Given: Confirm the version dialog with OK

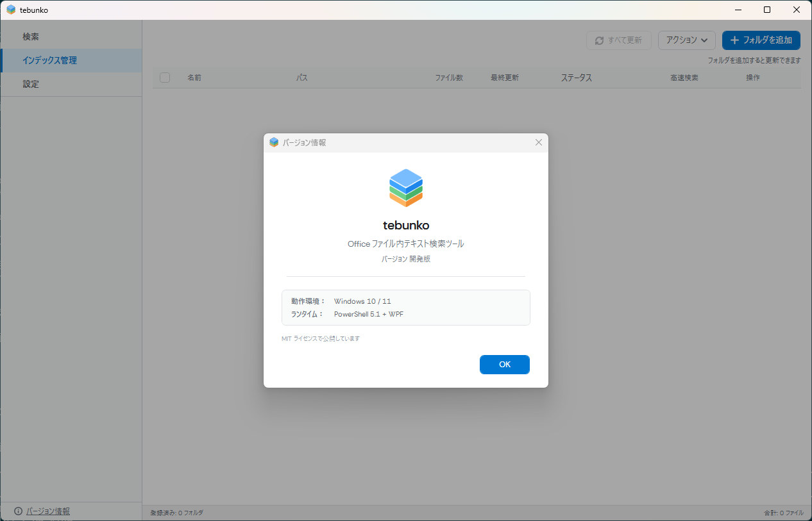Looking at the screenshot, I should pyautogui.click(x=505, y=365).
